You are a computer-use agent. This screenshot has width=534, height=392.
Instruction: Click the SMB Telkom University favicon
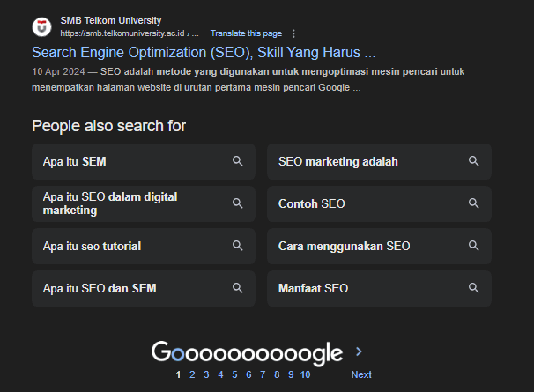point(41,26)
